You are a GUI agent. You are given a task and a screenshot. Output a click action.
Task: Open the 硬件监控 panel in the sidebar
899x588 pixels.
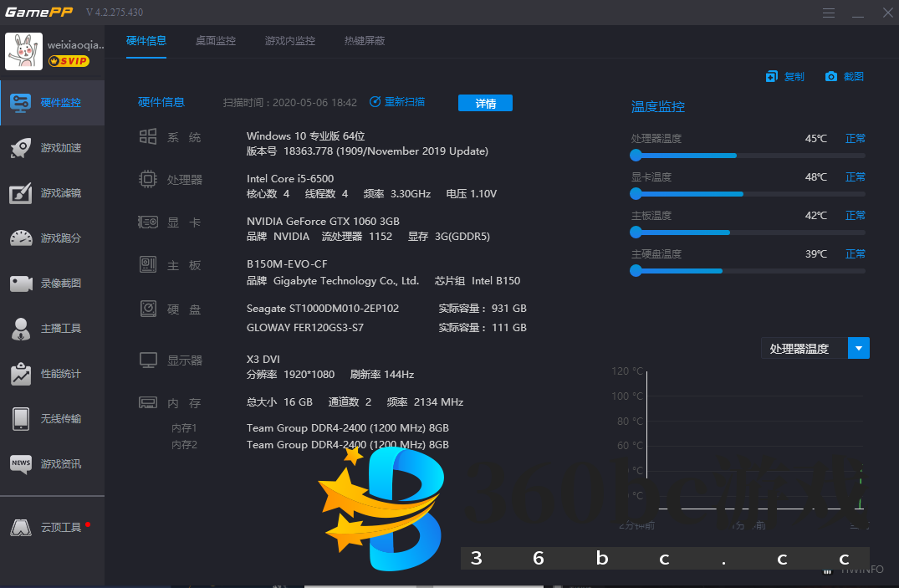coord(52,102)
